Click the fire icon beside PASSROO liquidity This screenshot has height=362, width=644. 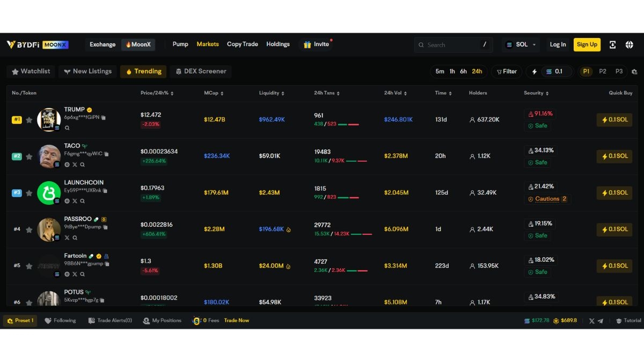pyautogui.click(x=288, y=230)
